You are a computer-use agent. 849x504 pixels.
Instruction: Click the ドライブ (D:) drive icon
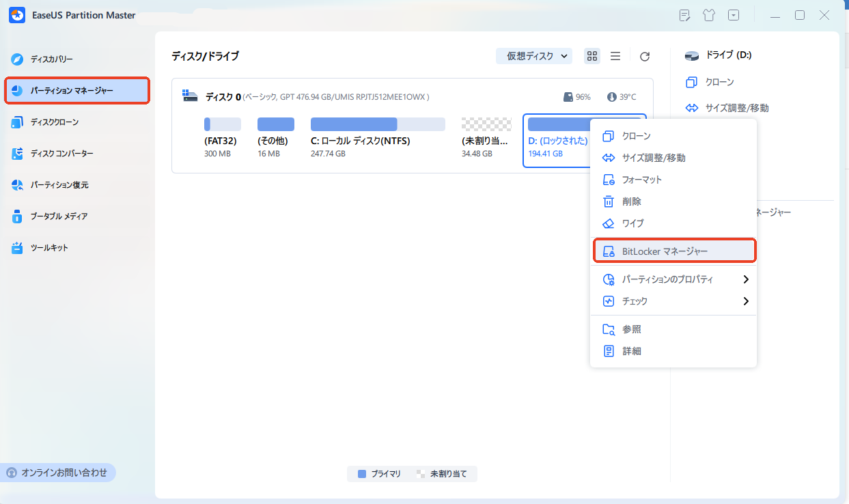[692, 55]
